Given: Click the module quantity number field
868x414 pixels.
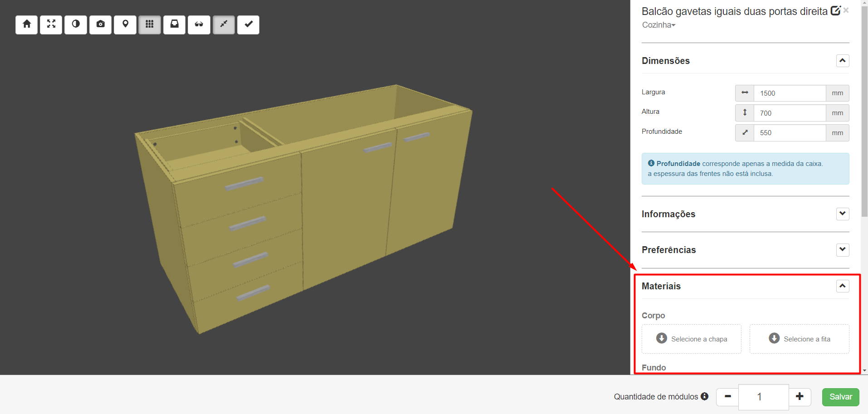Looking at the screenshot, I should (x=764, y=397).
